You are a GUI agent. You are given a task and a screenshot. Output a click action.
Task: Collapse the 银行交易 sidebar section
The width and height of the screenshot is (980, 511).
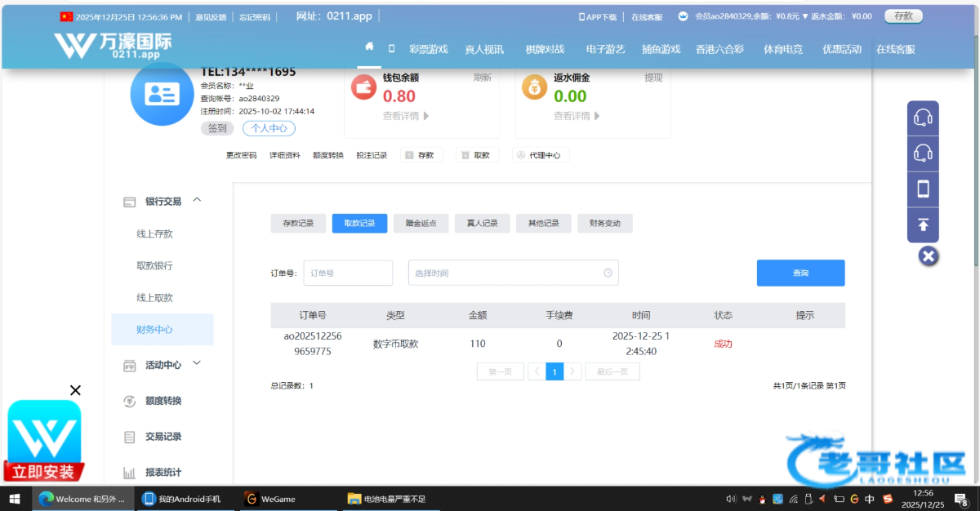point(197,200)
